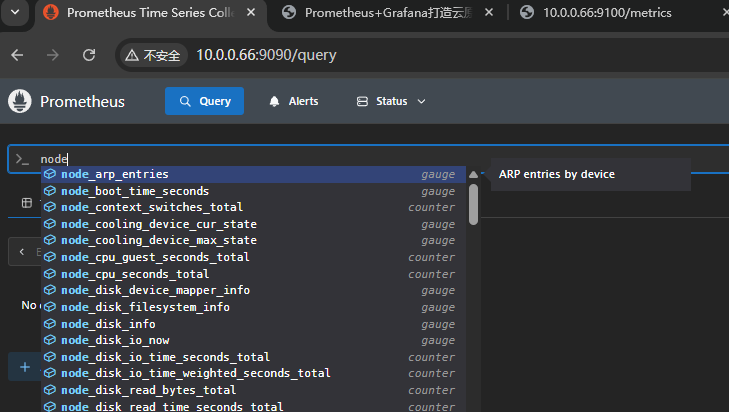Viewport: 729px width, 412px height.
Task: Click the browser forward arrow
Action: [53, 55]
